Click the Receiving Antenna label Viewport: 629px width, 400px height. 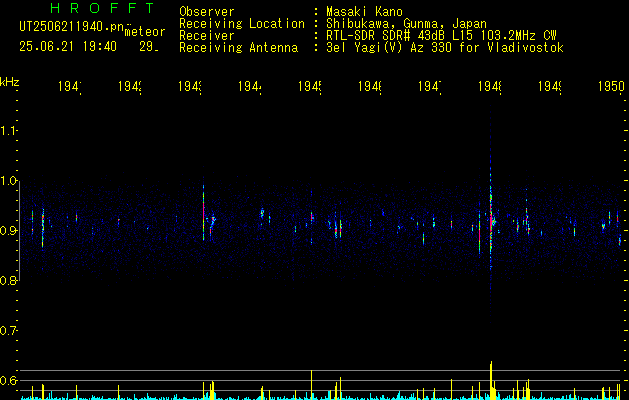point(239,48)
